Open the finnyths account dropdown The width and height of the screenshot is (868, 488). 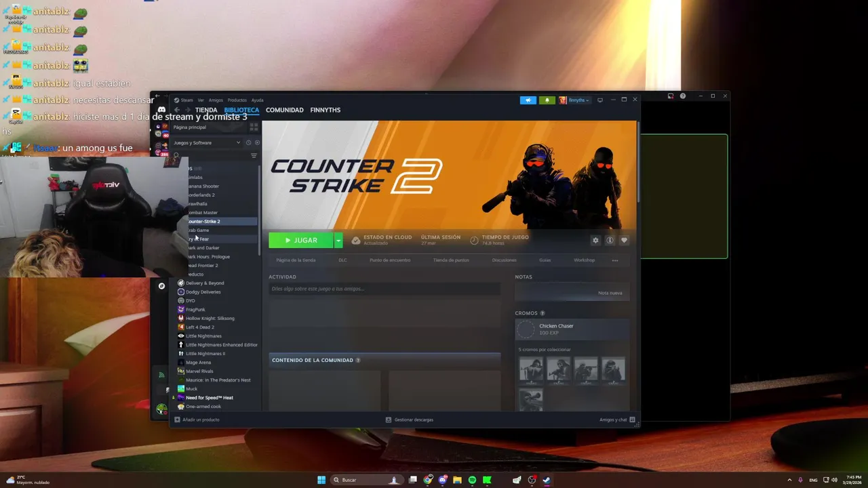coord(574,100)
